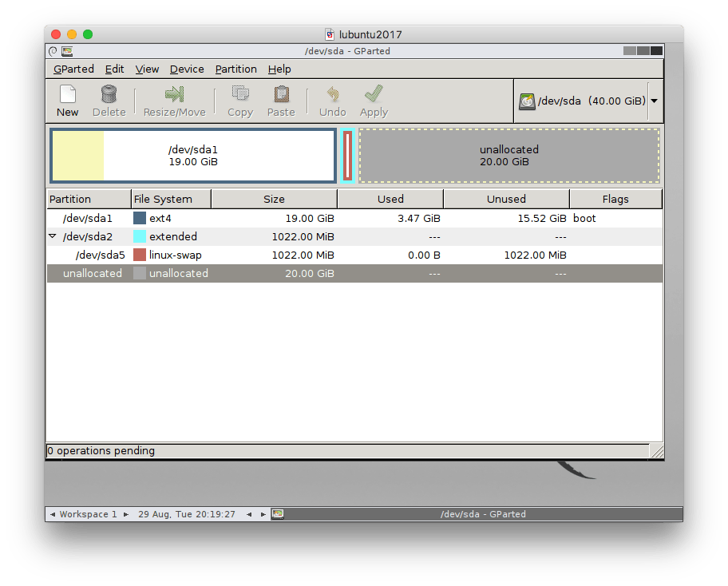Image resolution: width=728 pixels, height=586 pixels.
Task: Click the hard disk icon beside /dev/sda
Action: [x=527, y=101]
